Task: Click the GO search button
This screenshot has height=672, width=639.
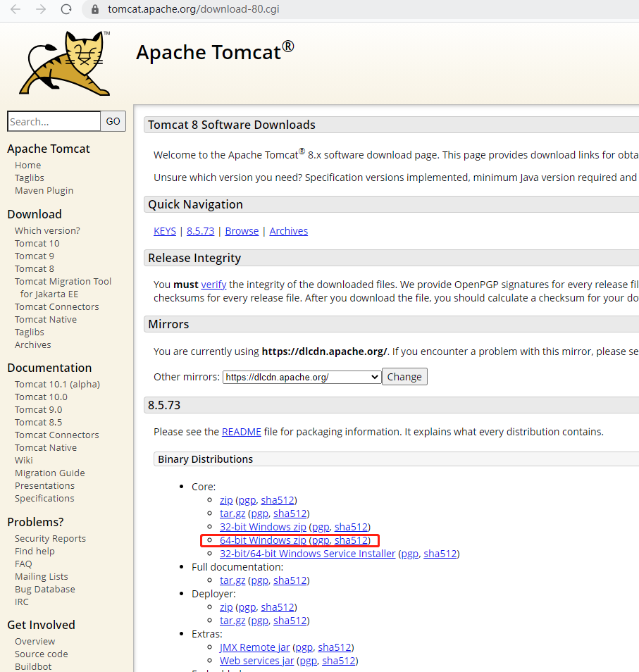Action: (113, 121)
